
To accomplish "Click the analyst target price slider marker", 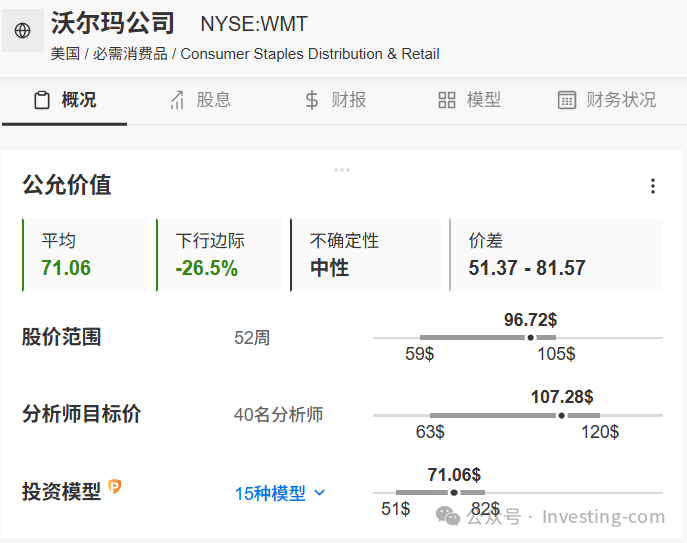I will pos(562,415).
